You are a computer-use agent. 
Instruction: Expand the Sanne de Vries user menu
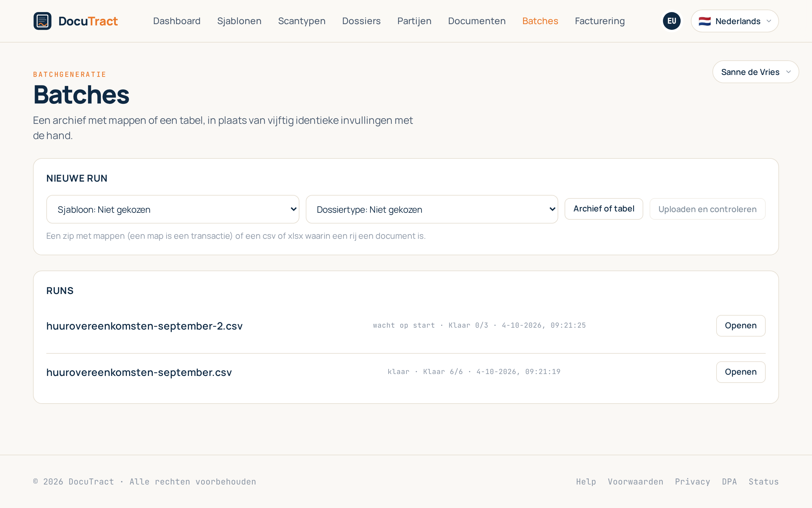pos(756,72)
